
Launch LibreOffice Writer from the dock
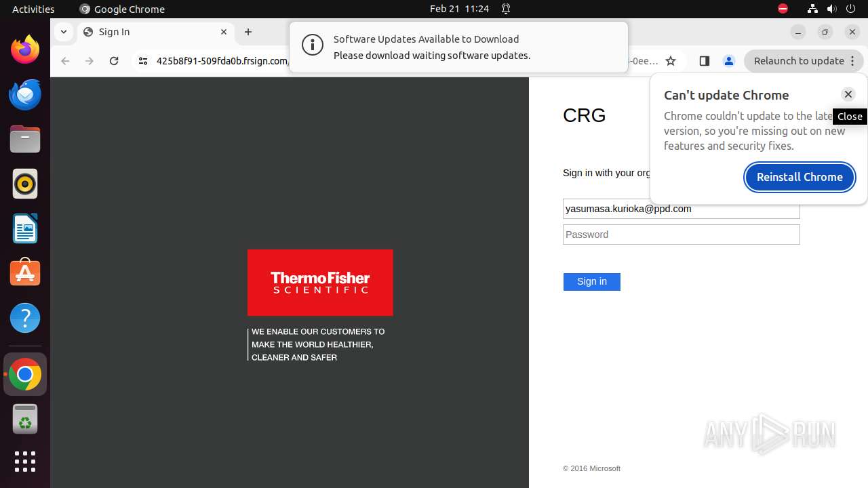click(x=25, y=228)
